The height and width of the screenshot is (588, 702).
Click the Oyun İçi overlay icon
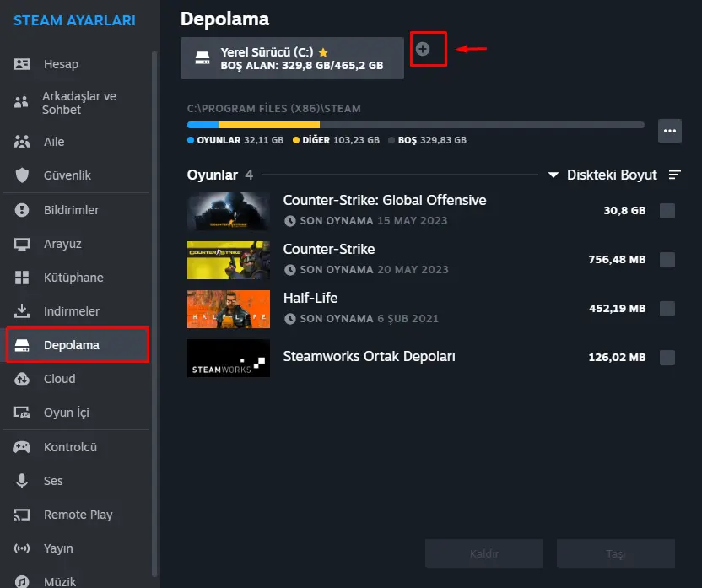click(x=22, y=413)
